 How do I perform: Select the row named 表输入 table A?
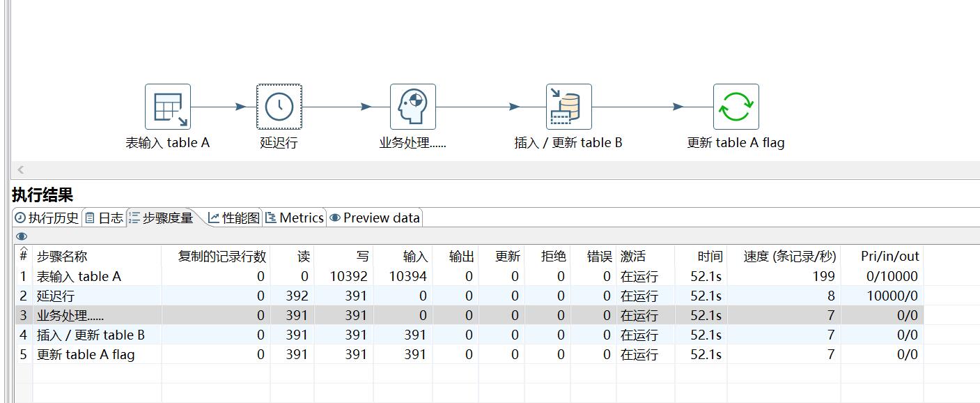pos(469,276)
